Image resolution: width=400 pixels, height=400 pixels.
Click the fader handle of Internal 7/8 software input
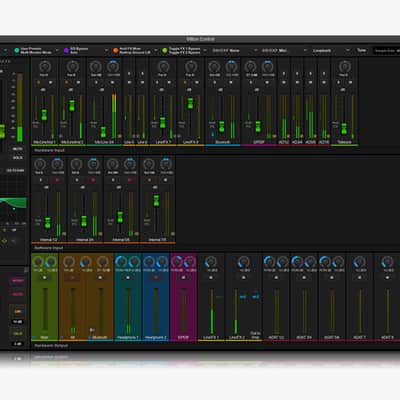(x=156, y=201)
